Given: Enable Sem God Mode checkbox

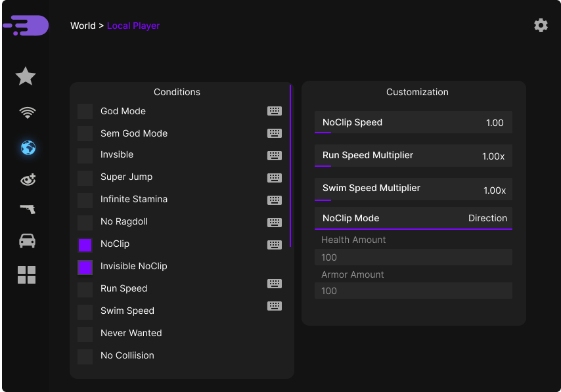Looking at the screenshot, I should click(85, 133).
